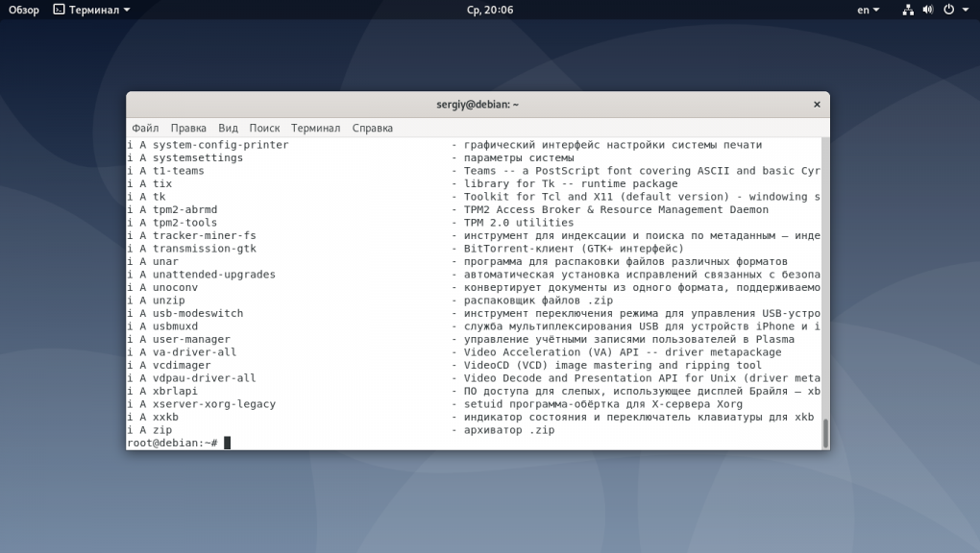Open the Поиск menu
980x553 pixels.
click(264, 128)
